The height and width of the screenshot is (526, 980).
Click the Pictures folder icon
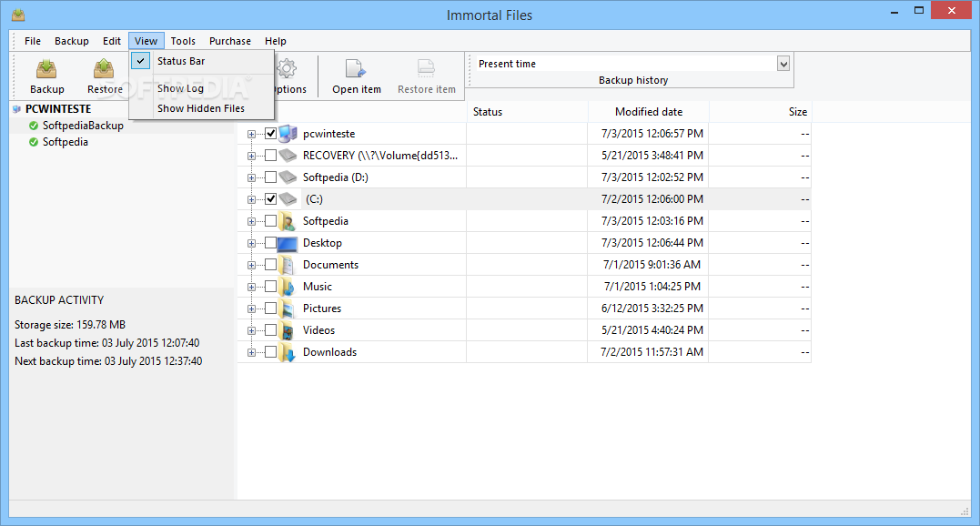[x=287, y=309]
